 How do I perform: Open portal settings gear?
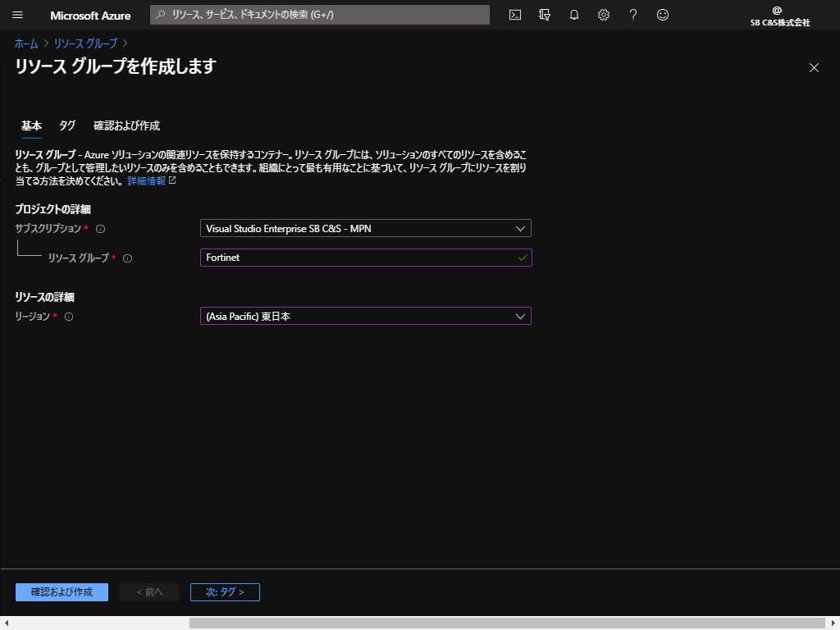(x=604, y=15)
